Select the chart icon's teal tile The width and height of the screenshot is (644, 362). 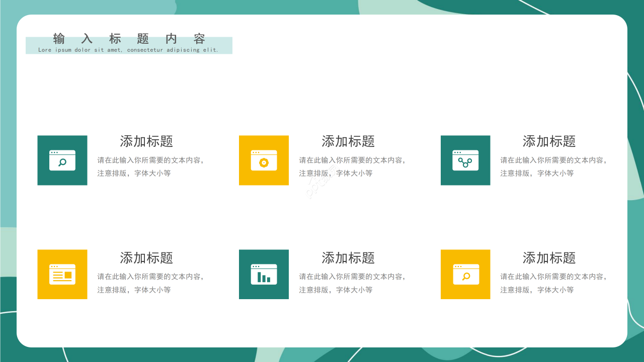(x=264, y=274)
